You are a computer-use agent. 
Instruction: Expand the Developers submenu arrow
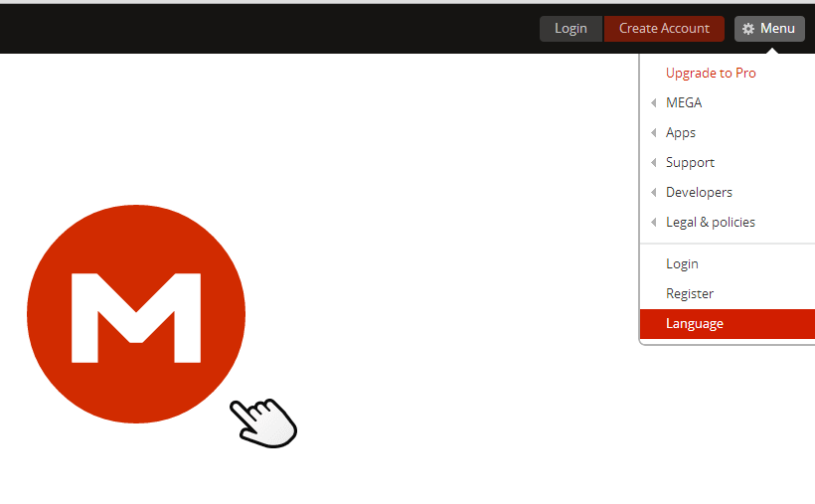click(x=653, y=193)
